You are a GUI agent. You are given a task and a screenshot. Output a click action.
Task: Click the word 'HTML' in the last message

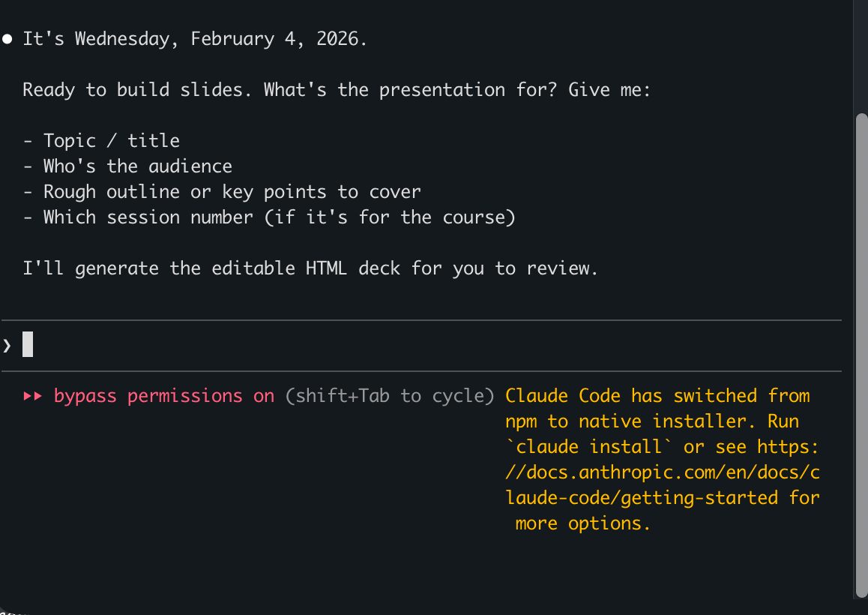pos(326,268)
